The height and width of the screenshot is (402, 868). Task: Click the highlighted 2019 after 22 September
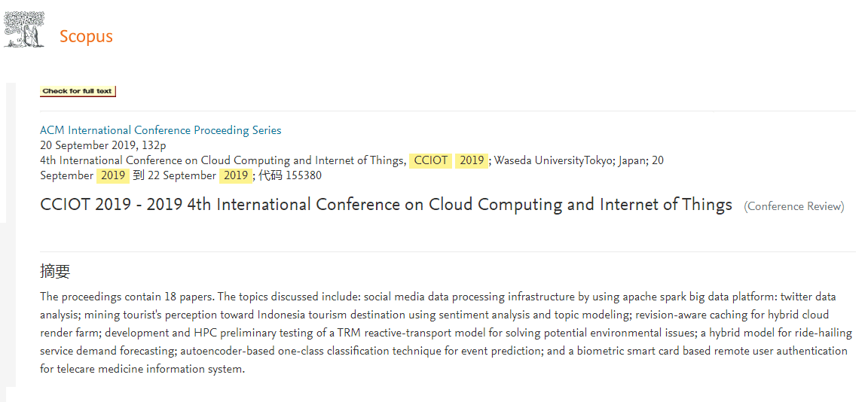point(236,175)
